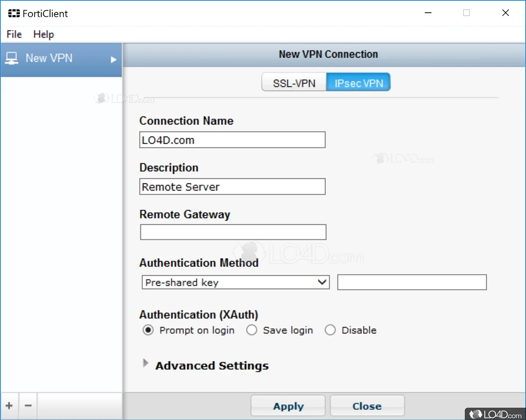Select the Save login radio button
526x420 pixels.
tap(251, 330)
